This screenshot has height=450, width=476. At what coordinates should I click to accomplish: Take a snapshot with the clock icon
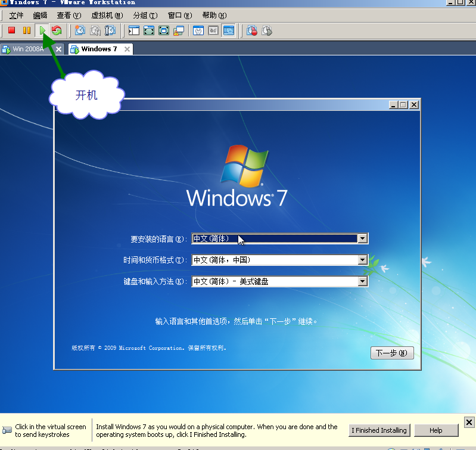tap(80, 30)
